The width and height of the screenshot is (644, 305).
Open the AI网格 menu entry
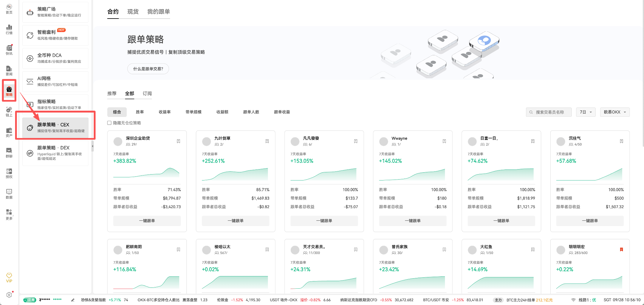click(55, 81)
